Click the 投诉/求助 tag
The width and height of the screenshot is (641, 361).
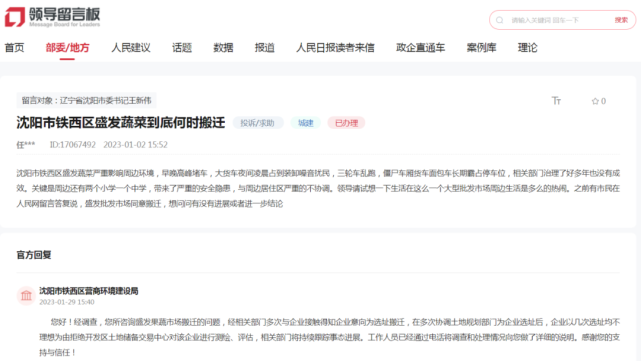tap(258, 123)
